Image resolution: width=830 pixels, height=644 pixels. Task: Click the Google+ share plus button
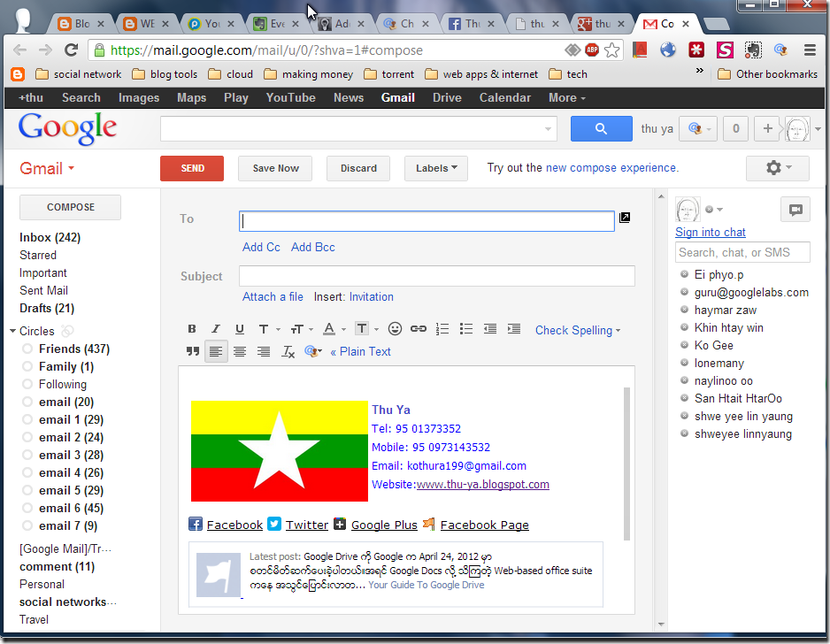pos(767,128)
